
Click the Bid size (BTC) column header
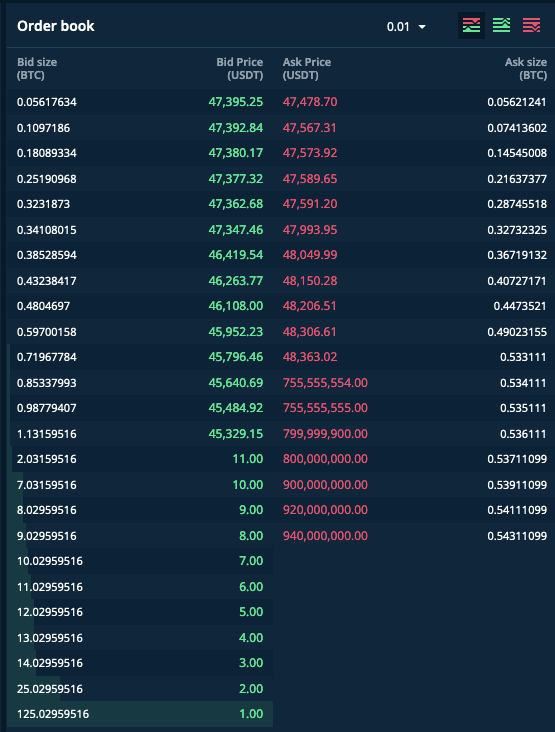point(37,69)
